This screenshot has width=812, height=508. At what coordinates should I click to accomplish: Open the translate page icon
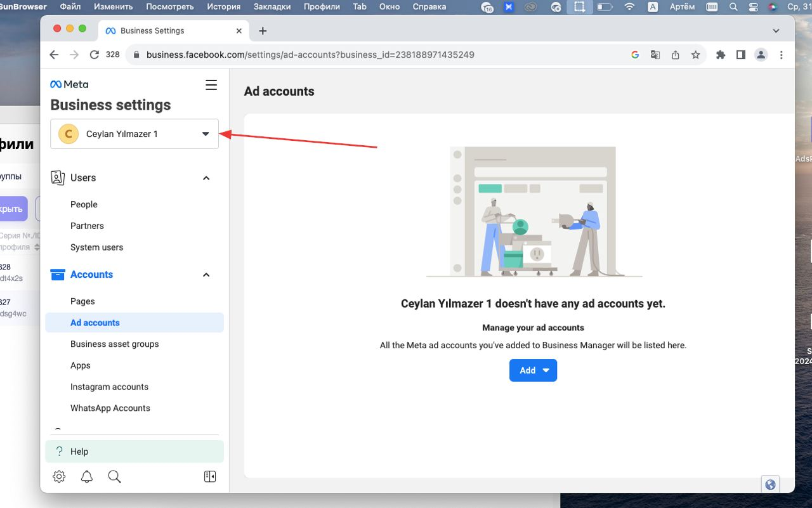tap(655, 55)
